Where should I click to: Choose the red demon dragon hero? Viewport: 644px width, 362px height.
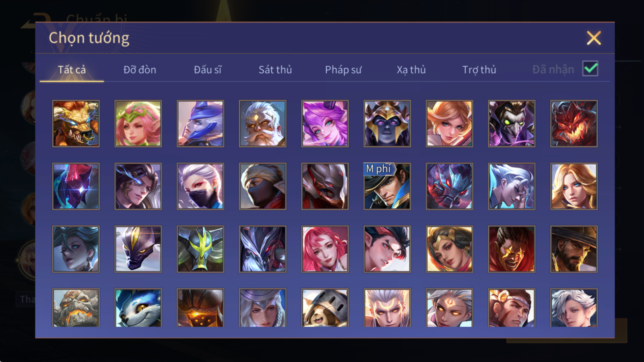click(x=574, y=123)
